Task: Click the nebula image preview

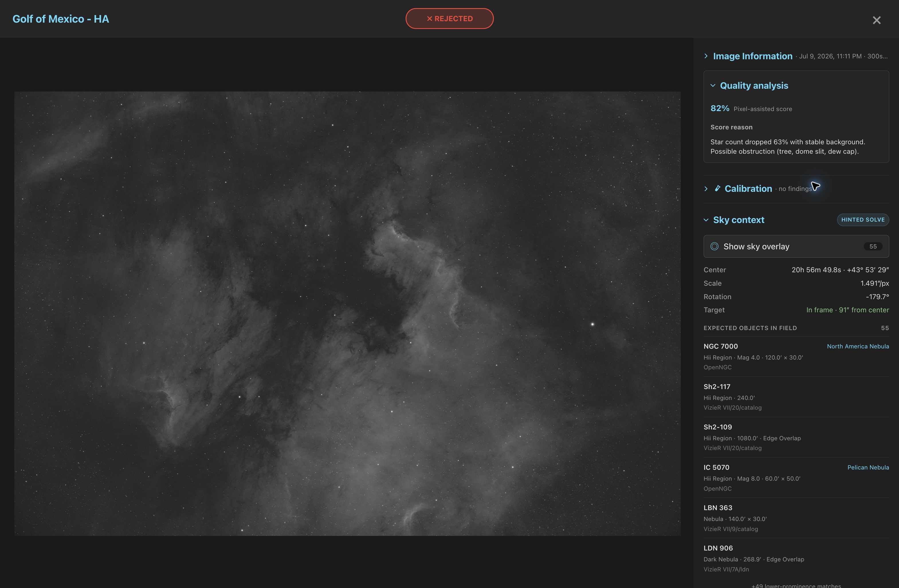Action: click(348, 313)
